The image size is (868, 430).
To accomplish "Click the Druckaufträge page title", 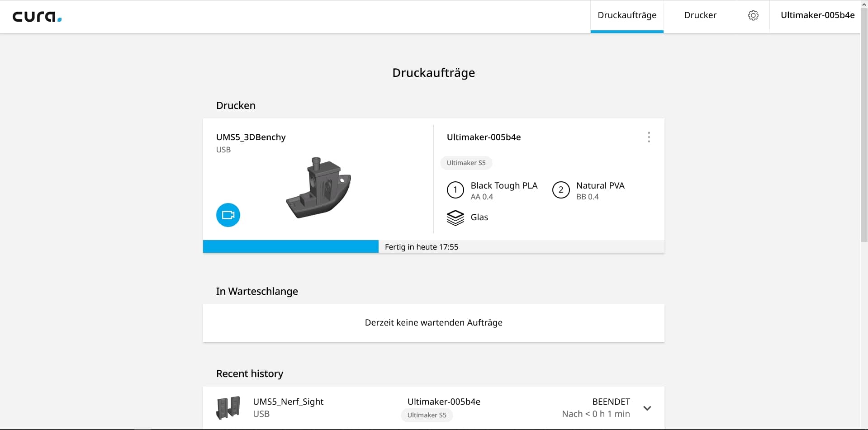I will 434,73.
